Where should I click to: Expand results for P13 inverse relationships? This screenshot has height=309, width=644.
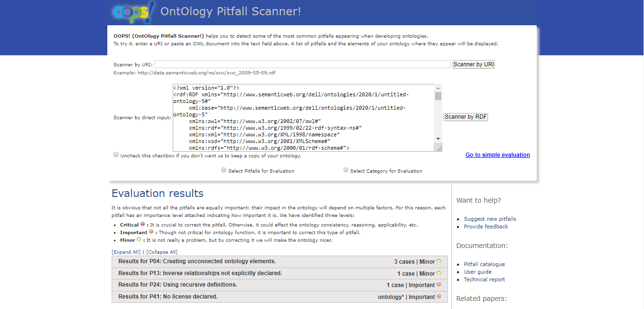click(x=280, y=273)
